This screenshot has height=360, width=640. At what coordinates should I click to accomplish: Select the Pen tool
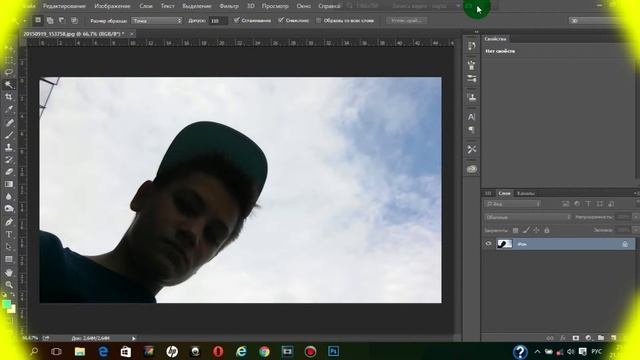click(9, 222)
